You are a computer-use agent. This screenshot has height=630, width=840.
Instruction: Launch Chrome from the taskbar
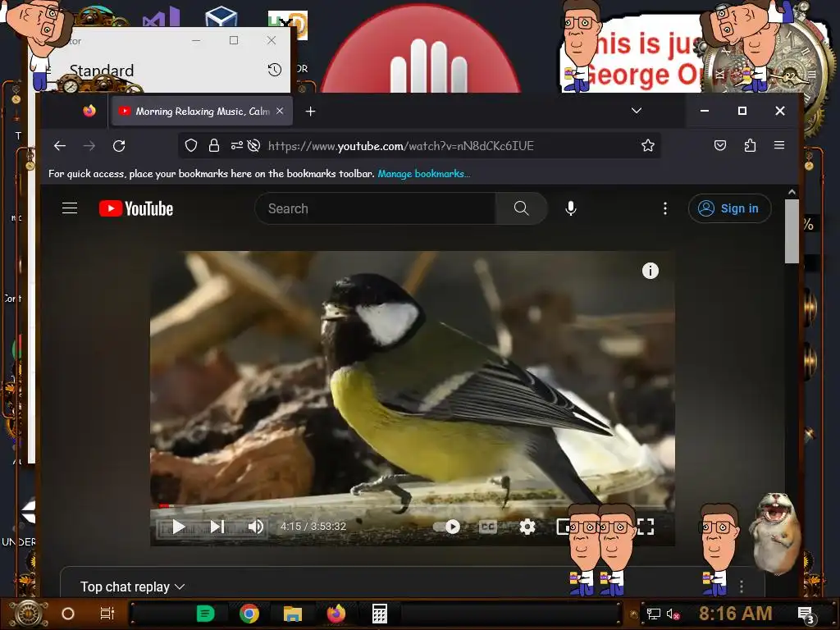click(x=249, y=614)
